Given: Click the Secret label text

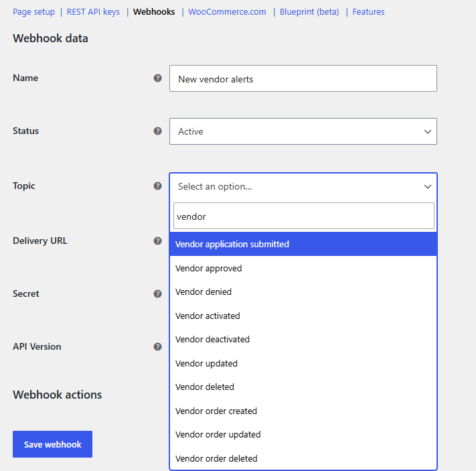Looking at the screenshot, I should click(x=26, y=293).
